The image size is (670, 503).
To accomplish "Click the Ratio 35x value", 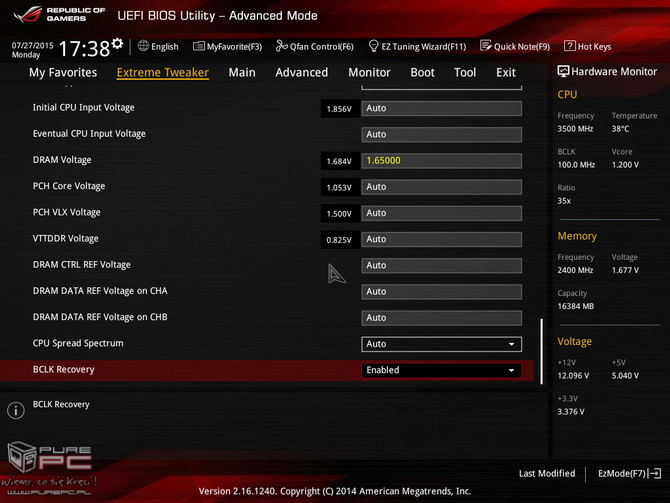I will (x=564, y=201).
